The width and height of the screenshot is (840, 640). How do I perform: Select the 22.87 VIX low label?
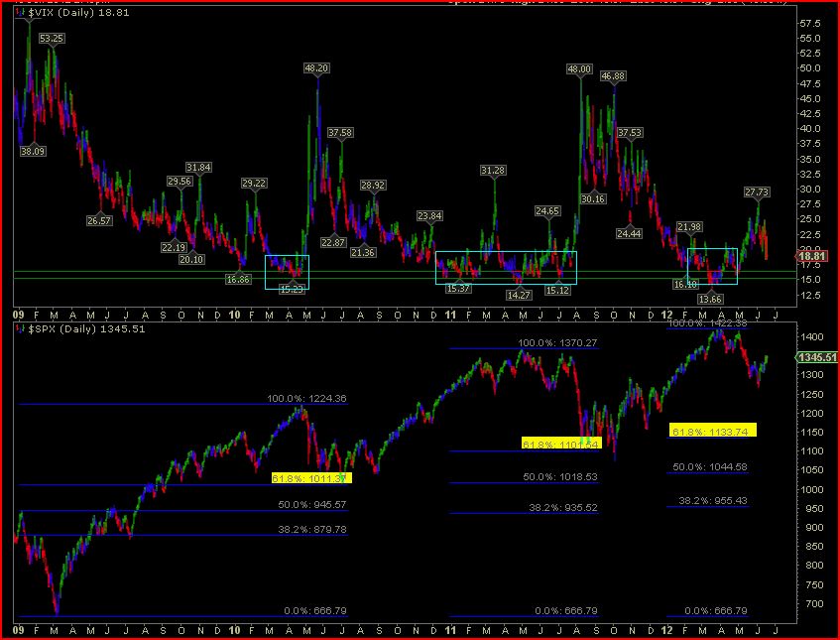(x=333, y=242)
